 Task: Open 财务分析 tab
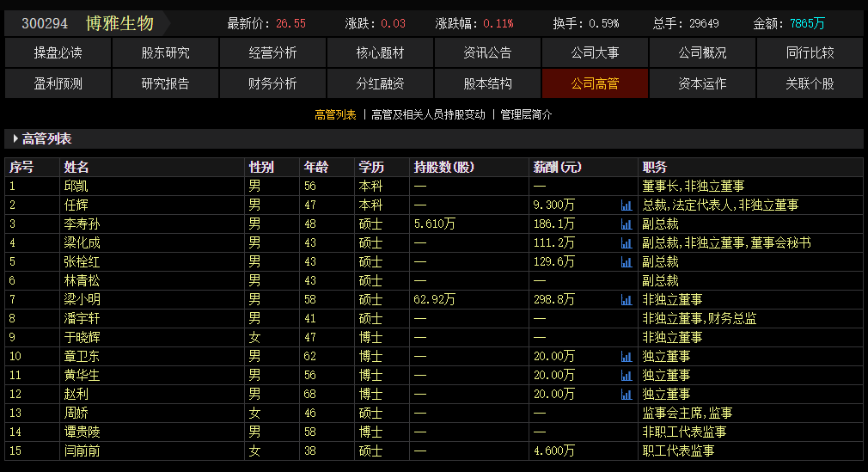click(273, 83)
